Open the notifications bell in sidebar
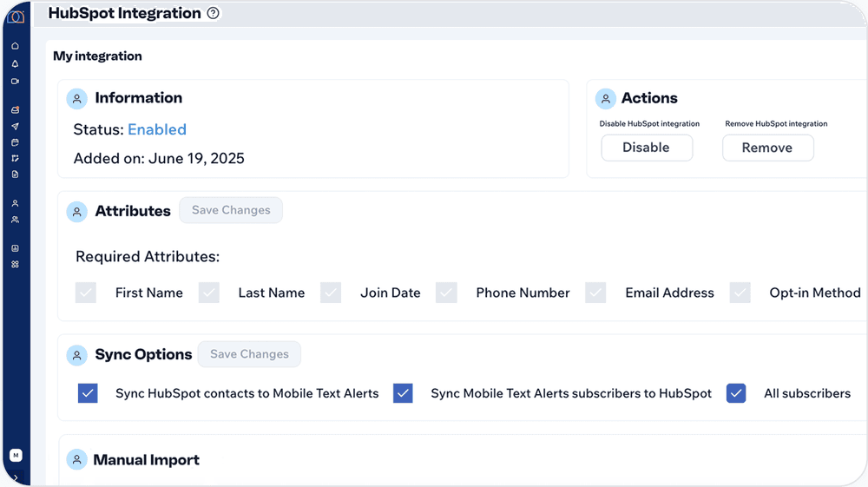 pyautogui.click(x=16, y=63)
